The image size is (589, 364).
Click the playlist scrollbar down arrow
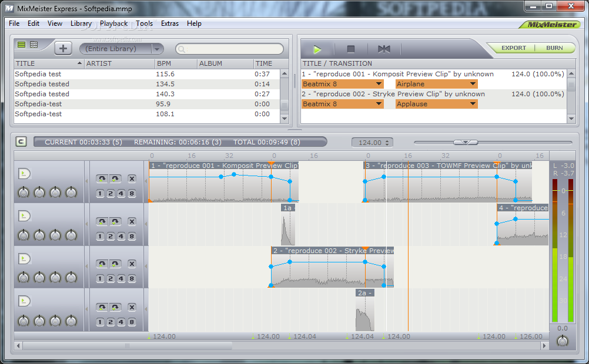click(571, 119)
